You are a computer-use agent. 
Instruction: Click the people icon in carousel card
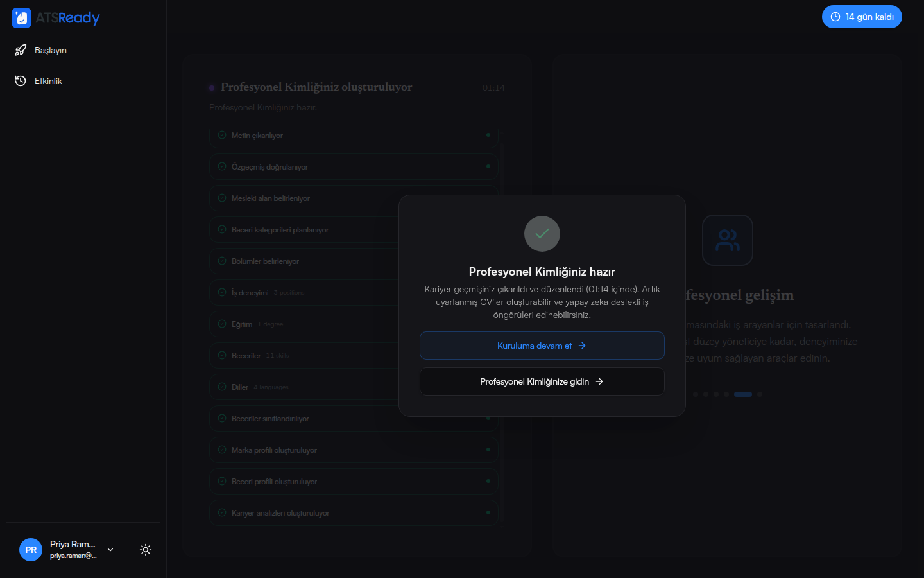point(728,240)
